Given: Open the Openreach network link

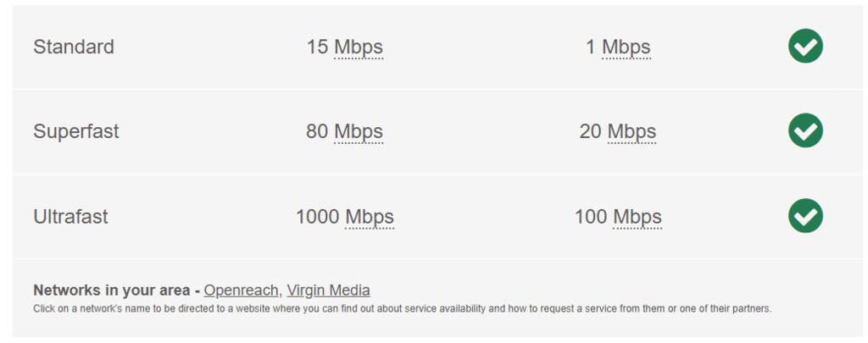Looking at the screenshot, I should click(241, 290).
